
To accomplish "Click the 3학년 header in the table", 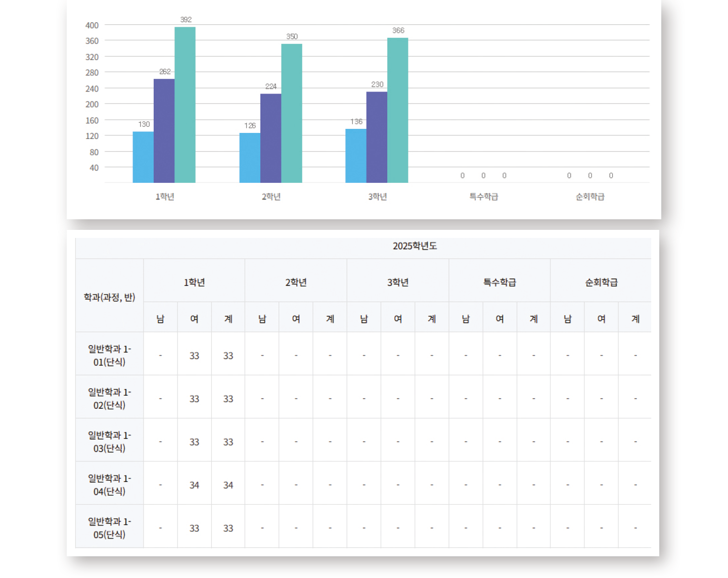I will [x=398, y=282].
